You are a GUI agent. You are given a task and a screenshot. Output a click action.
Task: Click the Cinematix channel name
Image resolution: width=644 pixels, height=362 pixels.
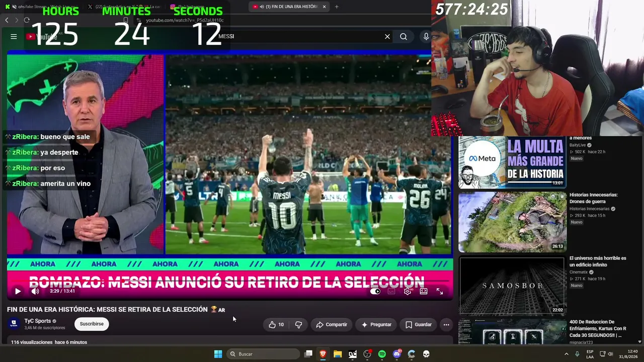pos(579,272)
